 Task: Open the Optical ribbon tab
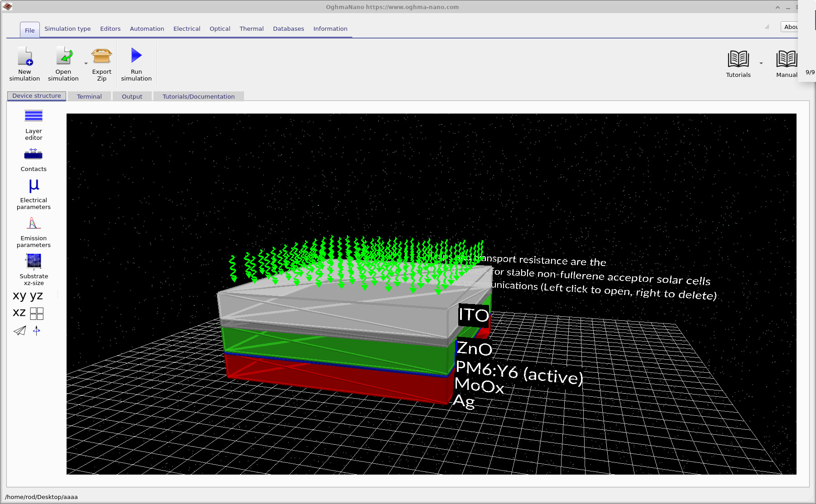pos(220,29)
